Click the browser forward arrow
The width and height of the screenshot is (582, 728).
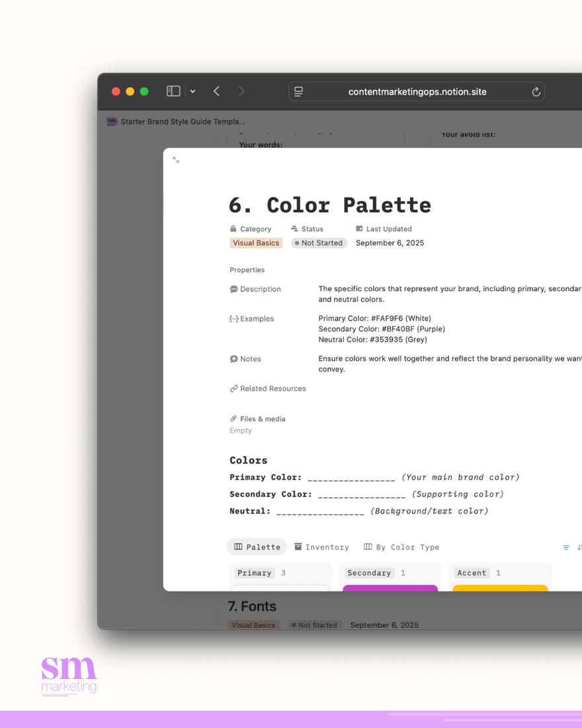pyautogui.click(x=241, y=91)
